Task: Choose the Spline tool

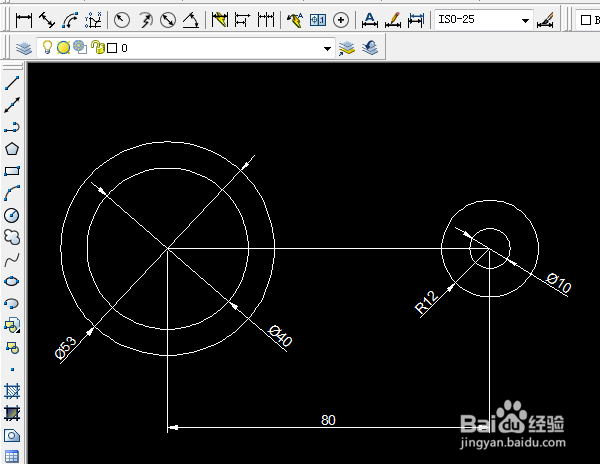Action: [x=12, y=260]
